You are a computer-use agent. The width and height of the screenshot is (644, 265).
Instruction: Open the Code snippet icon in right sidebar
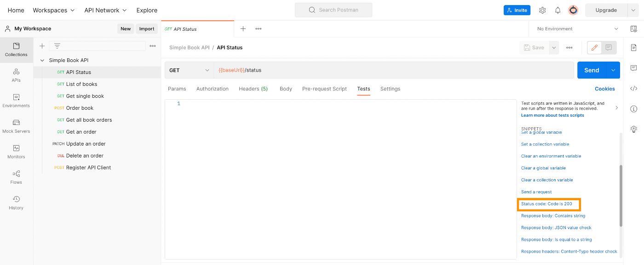[634, 89]
